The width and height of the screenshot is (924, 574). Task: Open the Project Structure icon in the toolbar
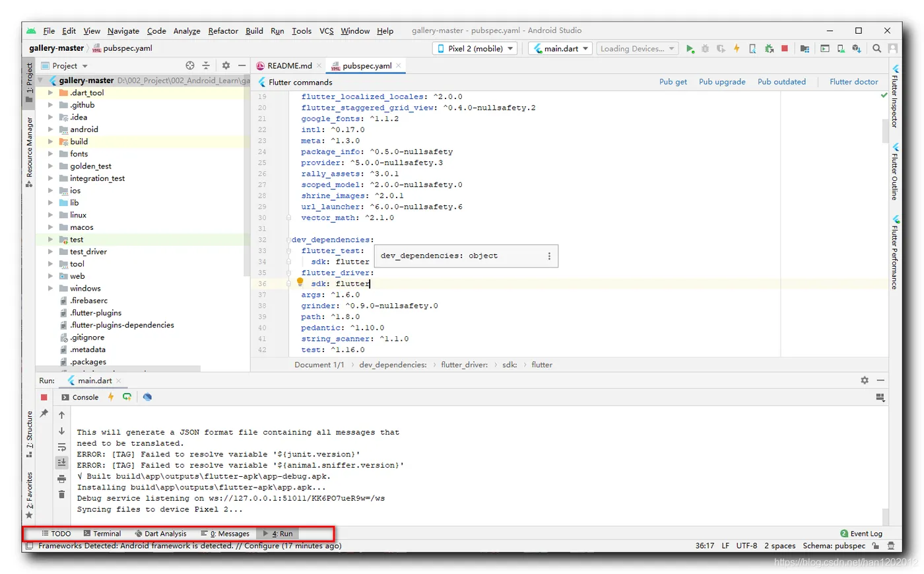coord(805,48)
